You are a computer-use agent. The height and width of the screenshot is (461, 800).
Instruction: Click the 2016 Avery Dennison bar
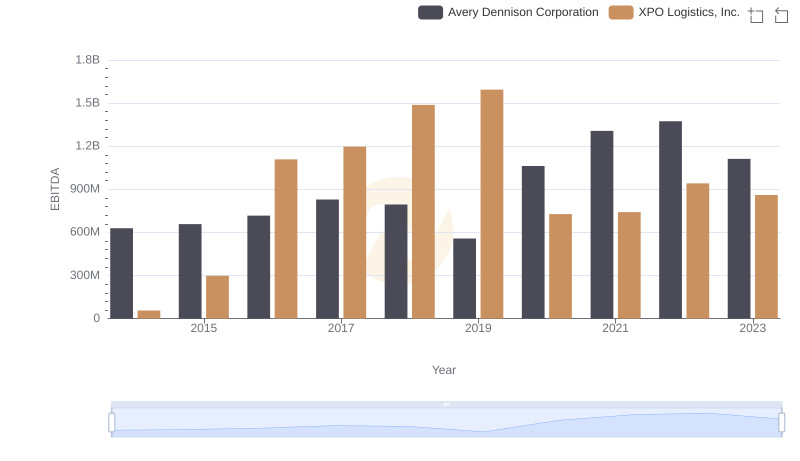pyautogui.click(x=259, y=267)
